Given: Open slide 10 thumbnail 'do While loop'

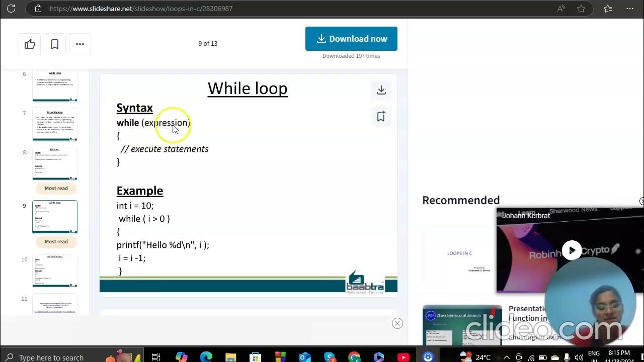Looking at the screenshot, I should click(55, 270).
